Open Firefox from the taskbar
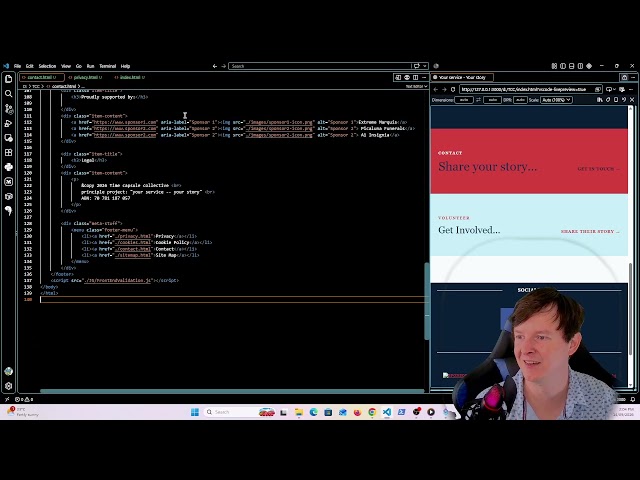Viewport: 640px width, 480px height. pyautogui.click(x=357, y=412)
